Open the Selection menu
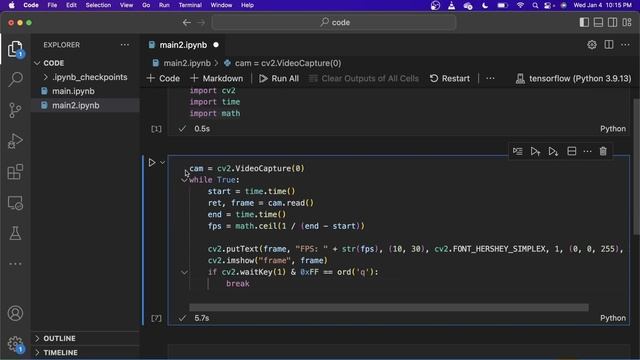The image size is (640, 360). coord(98,5)
